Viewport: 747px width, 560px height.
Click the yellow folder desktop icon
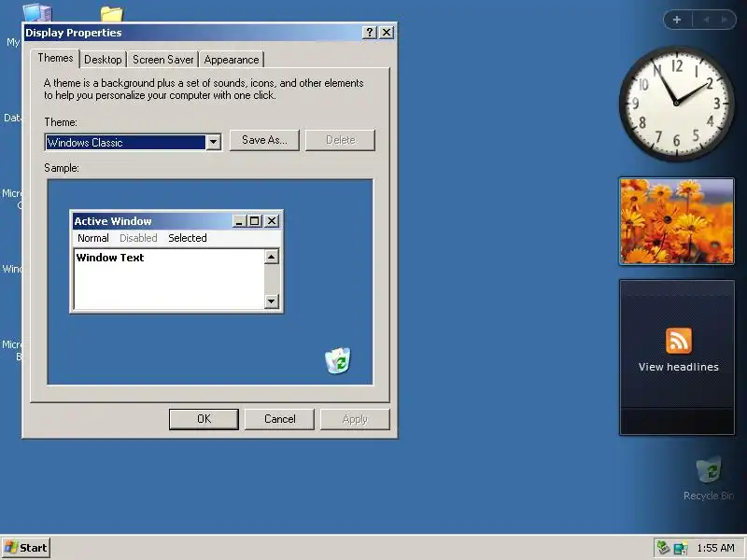click(x=112, y=14)
